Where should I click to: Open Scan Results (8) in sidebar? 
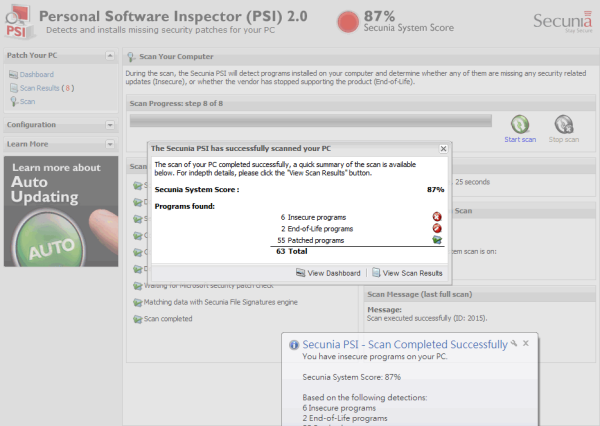(47, 88)
